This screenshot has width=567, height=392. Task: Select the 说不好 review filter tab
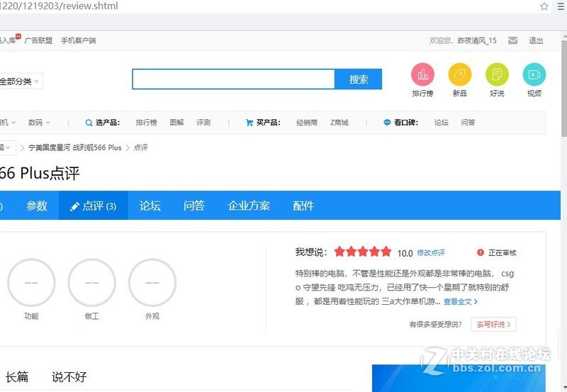(x=69, y=377)
